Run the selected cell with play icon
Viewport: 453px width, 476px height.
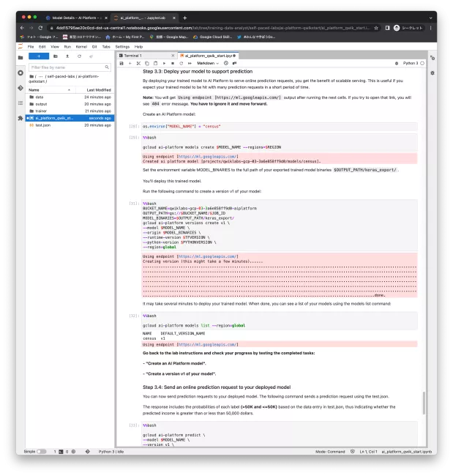pos(164,63)
